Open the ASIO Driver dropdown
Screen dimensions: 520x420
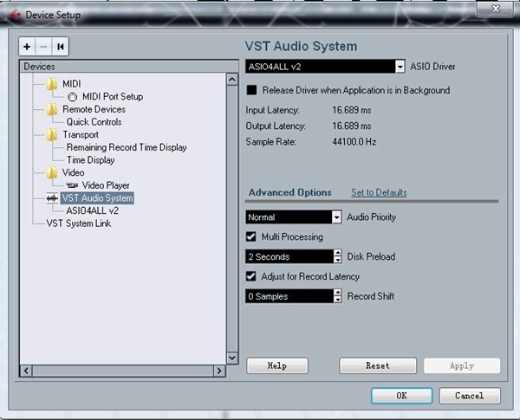click(x=400, y=67)
